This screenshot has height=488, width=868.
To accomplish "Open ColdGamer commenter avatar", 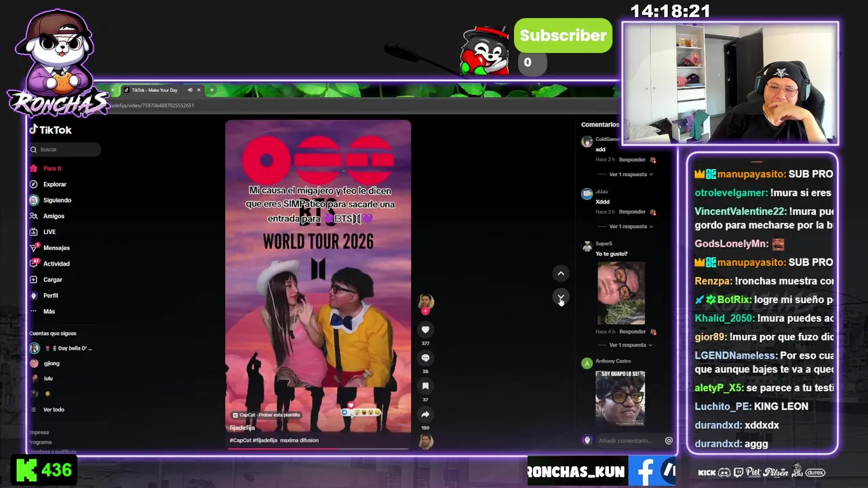I will click(587, 141).
